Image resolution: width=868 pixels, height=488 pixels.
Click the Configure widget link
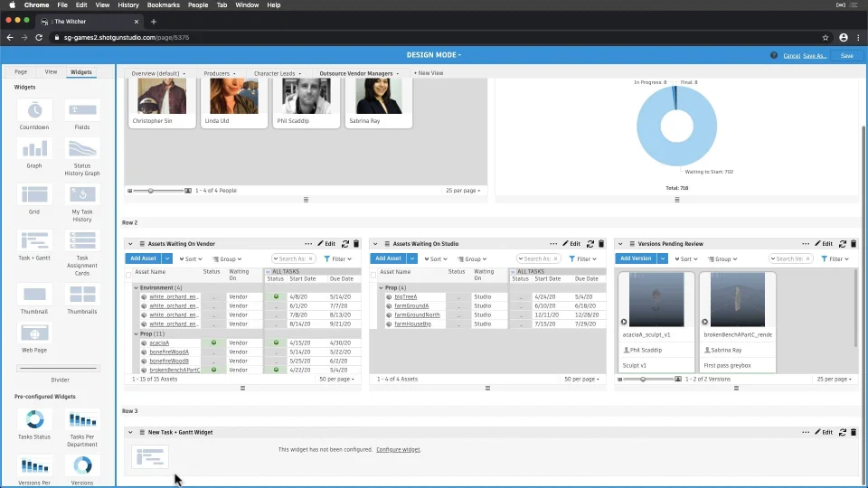pyautogui.click(x=398, y=449)
